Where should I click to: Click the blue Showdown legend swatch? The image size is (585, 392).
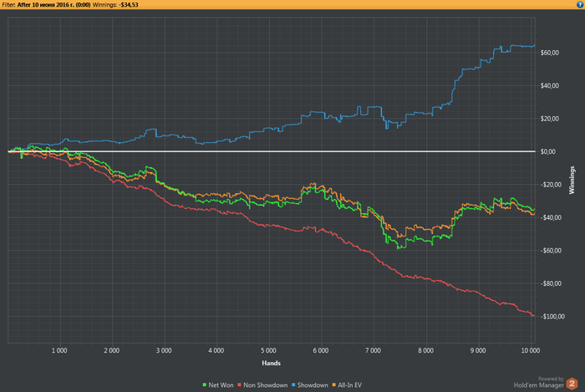293,384
